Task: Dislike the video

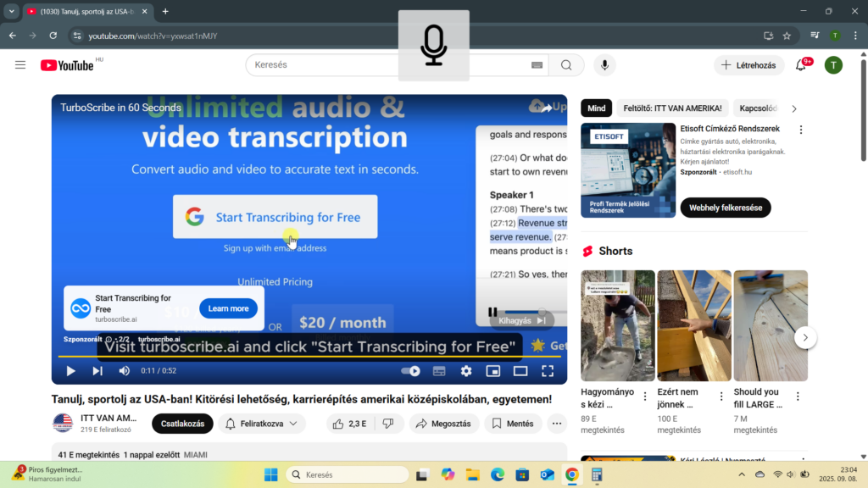Action: [388, 424]
